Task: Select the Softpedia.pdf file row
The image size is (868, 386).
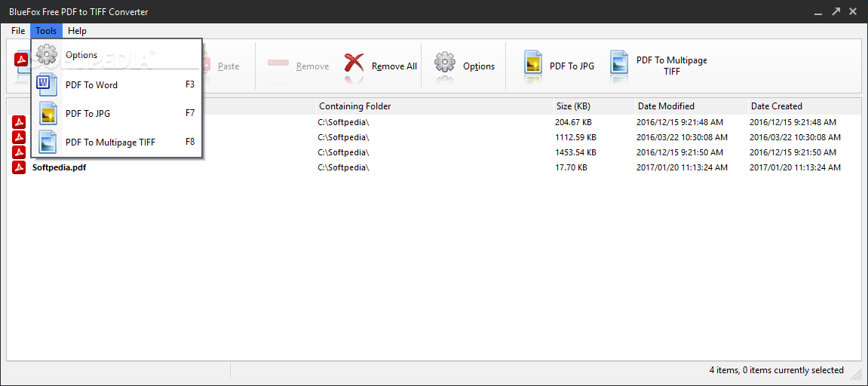Action: [434, 167]
